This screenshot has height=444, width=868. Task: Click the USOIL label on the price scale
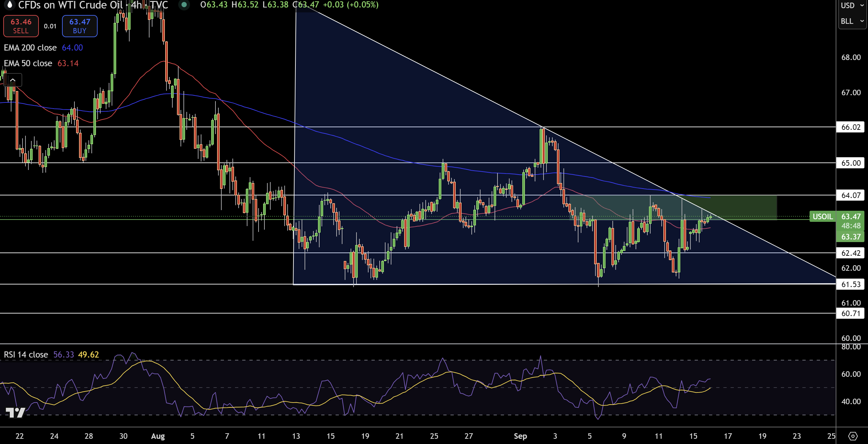click(823, 217)
